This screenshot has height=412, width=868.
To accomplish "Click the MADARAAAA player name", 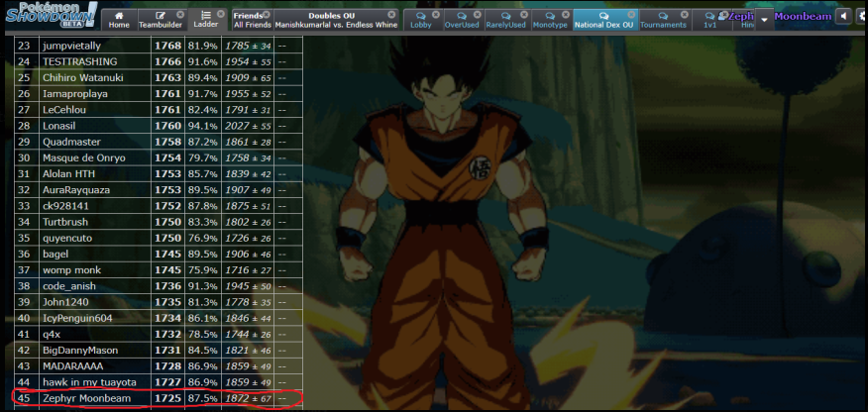I will [73, 366].
